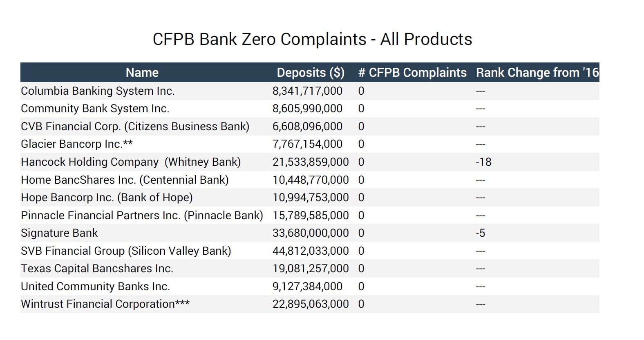Select the -18 rank change value
The image size is (644, 340).
[x=483, y=162]
